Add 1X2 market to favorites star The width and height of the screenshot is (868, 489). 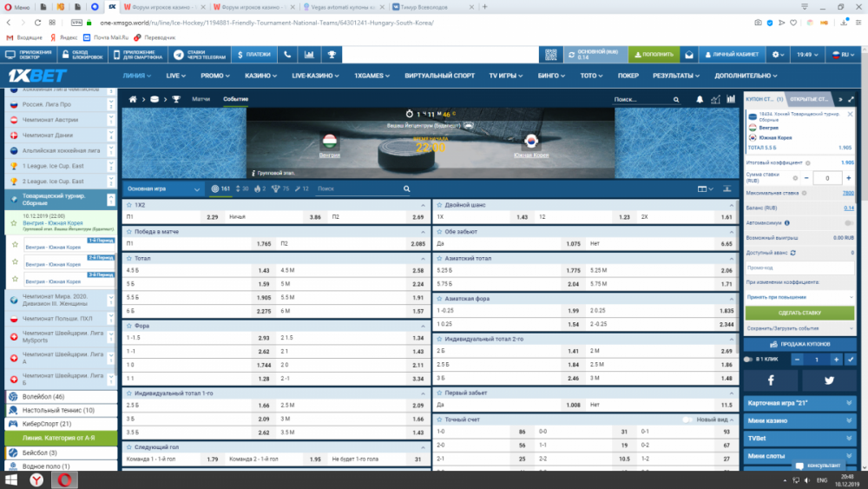coord(128,204)
